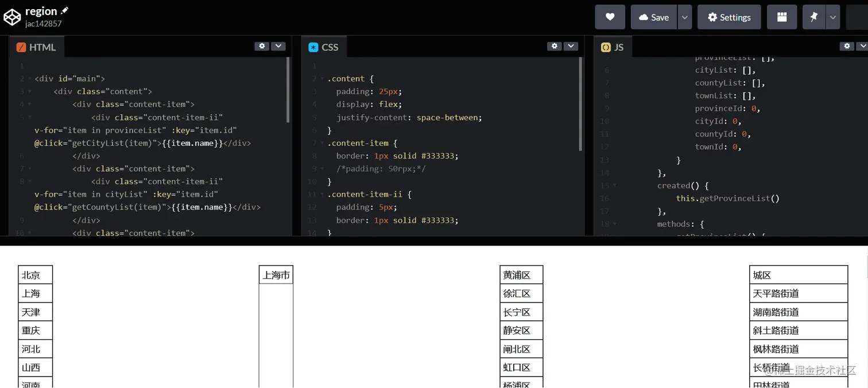
Task: Love this pen with heart button
Action: 610,17
